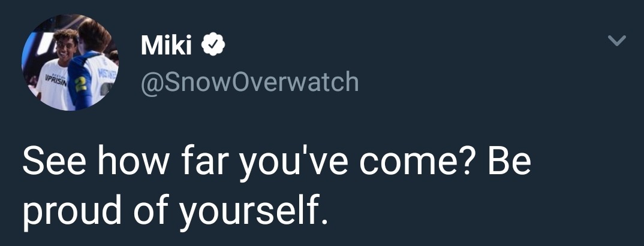Select the display name Miki
644x246 pixels.
click(x=166, y=45)
